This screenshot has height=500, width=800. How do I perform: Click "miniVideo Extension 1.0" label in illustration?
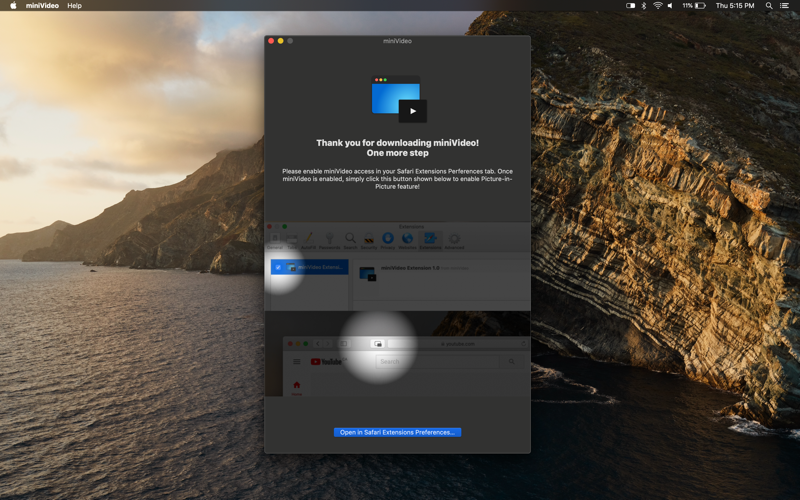point(410,268)
